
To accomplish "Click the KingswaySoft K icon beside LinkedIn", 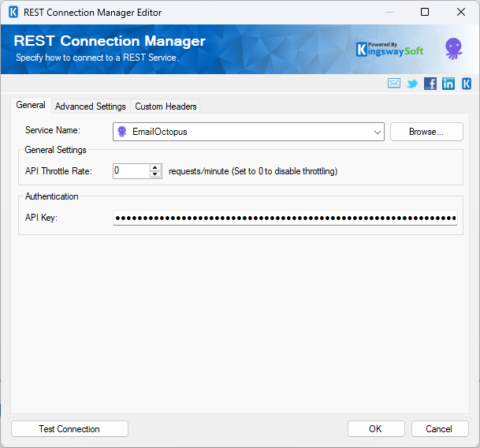I will 467,84.
